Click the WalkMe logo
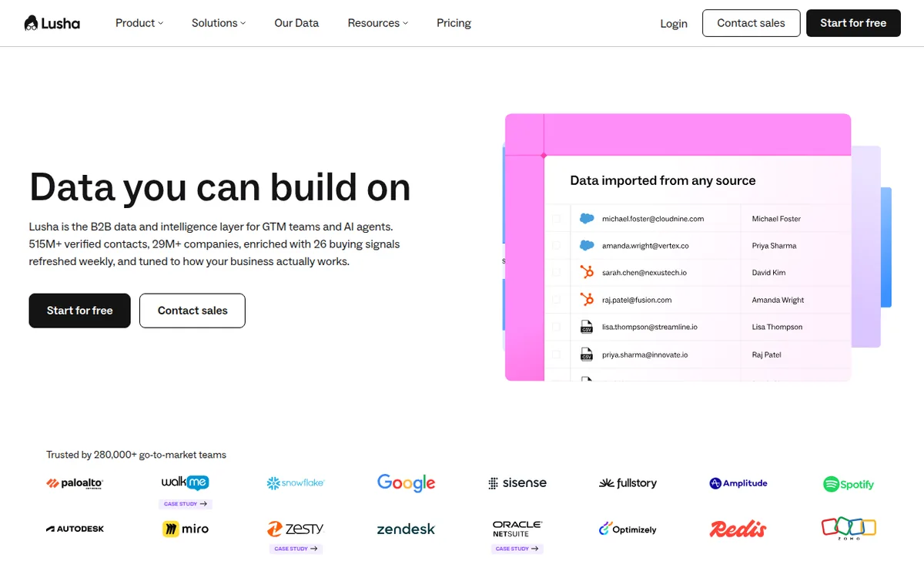The image size is (924, 578). point(185,482)
